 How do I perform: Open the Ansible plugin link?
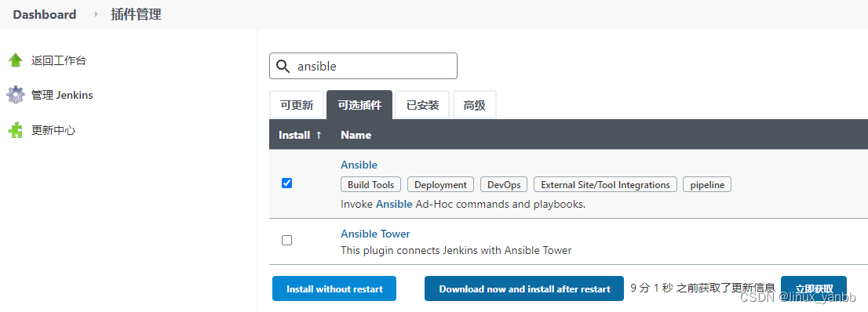[359, 165]
